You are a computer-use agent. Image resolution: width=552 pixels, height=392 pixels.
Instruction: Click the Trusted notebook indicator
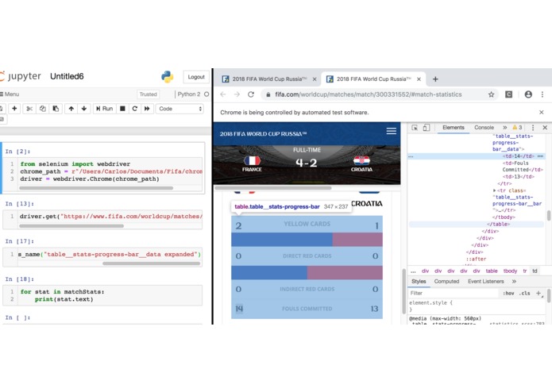point(148,94)
